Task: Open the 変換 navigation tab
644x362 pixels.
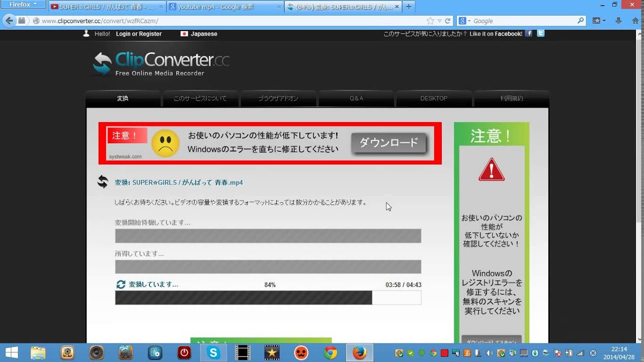Action: [123, 99]
